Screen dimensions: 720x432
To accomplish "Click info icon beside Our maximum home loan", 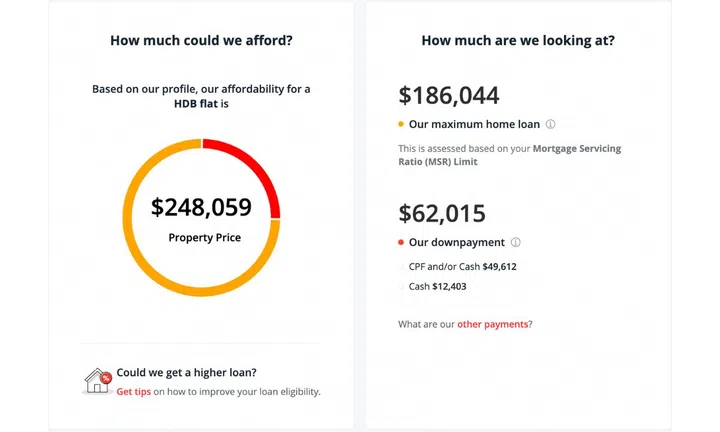I will [x=551, y=125].
